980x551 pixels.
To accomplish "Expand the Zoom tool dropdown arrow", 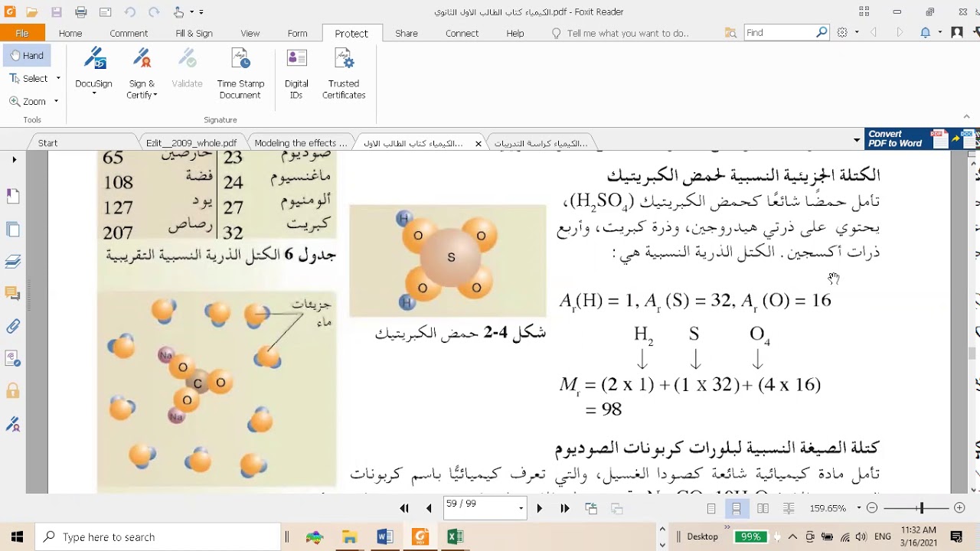I will point(56,101).
